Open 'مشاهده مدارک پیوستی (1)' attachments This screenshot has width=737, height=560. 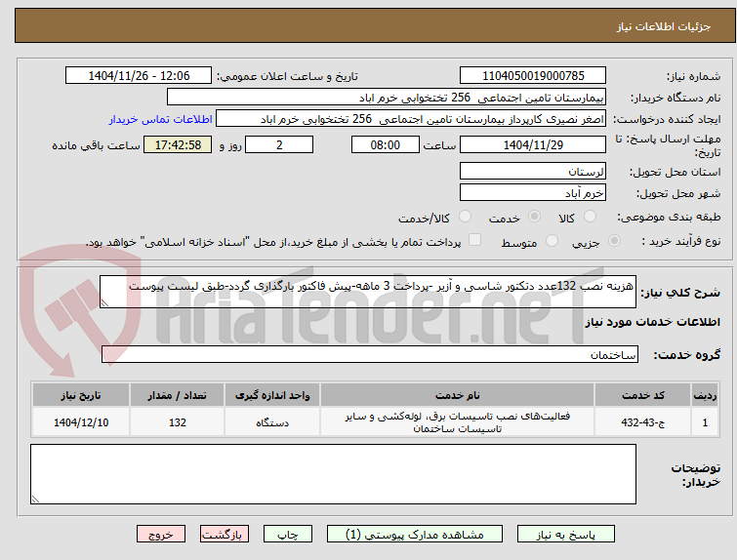[415, 535]
